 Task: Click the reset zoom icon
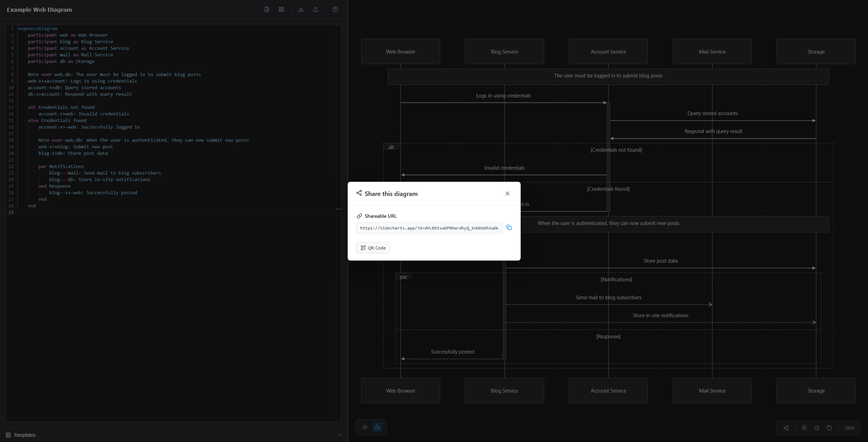click(829, 428)
